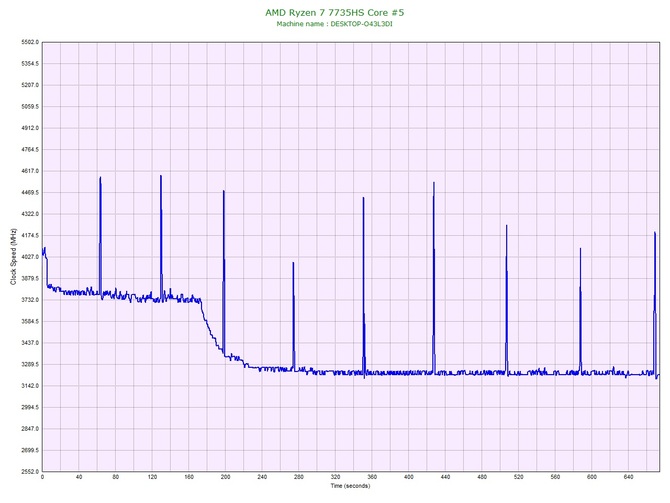Viewport: 670px width, 503px height.
Task: Click the 'Clock Speed (MHz)' axis label
Action: [x=13, y=257]
